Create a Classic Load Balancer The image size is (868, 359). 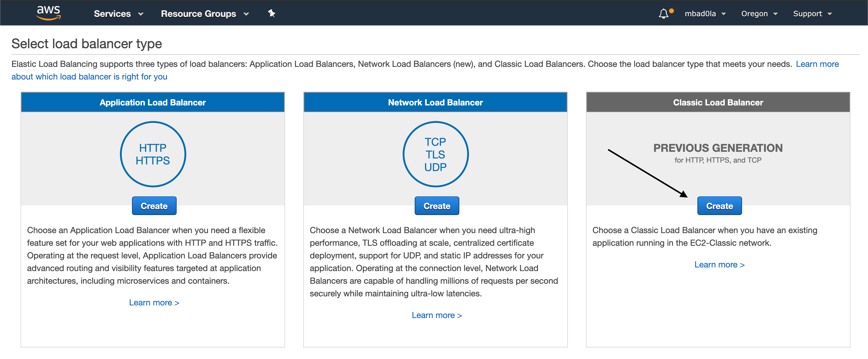tap(719, 206)
